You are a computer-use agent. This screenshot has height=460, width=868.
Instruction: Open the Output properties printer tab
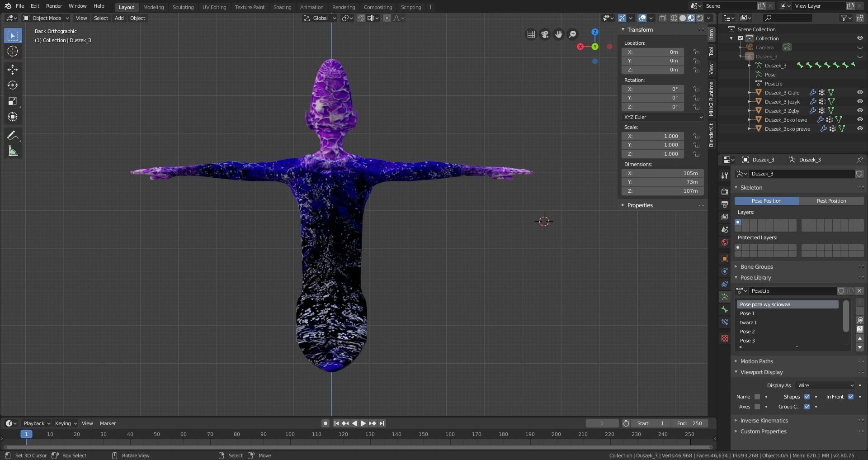[725, 204]
